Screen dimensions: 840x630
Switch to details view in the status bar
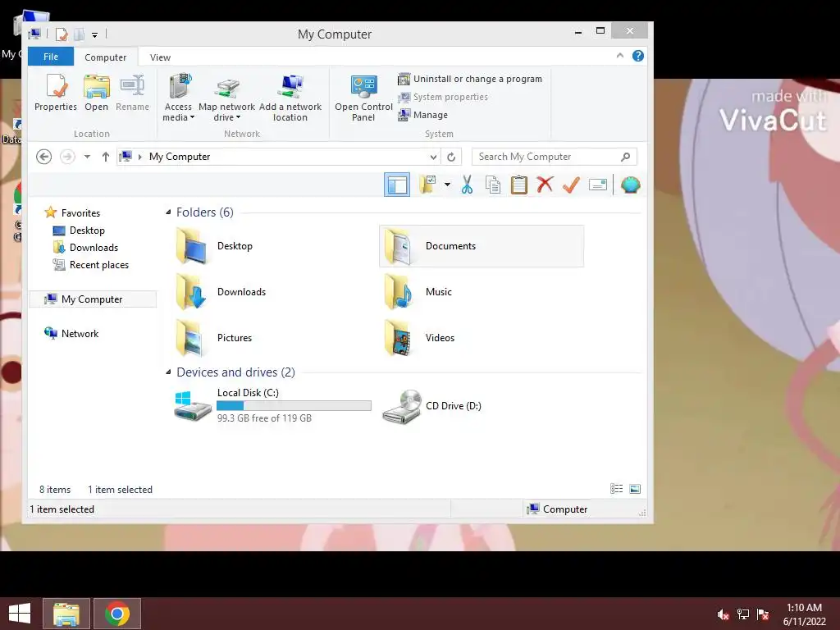pos(617,489)
